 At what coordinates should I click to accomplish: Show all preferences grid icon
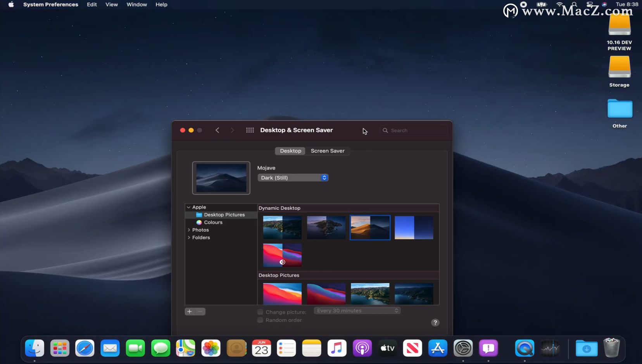pos(250,130)
